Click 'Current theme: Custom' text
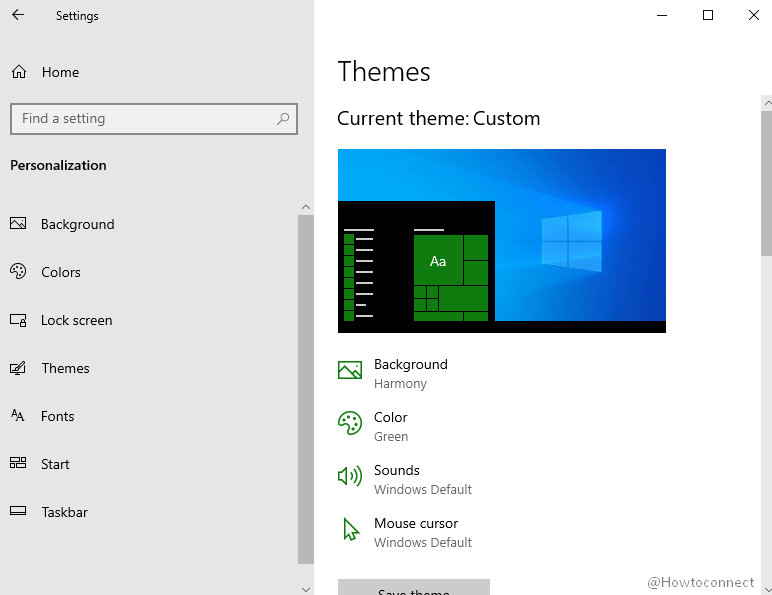The height and width of the screenshot is (595, 772). click(439, 119)
